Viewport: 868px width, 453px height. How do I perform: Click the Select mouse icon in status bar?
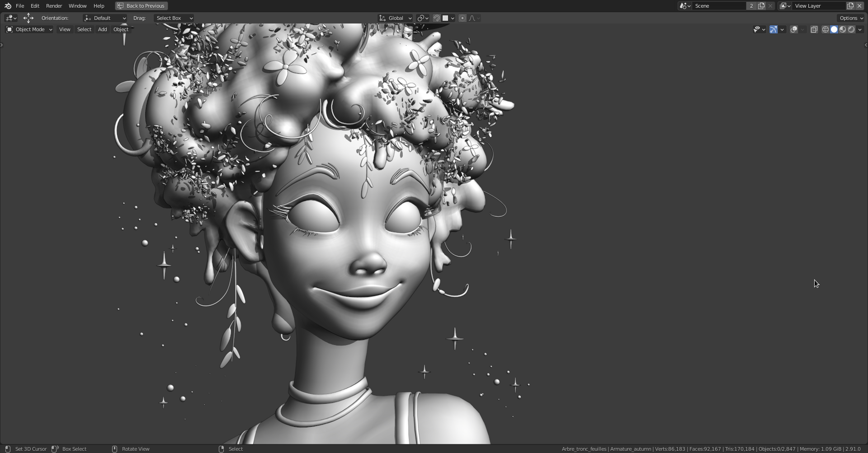tap(221, 449)
